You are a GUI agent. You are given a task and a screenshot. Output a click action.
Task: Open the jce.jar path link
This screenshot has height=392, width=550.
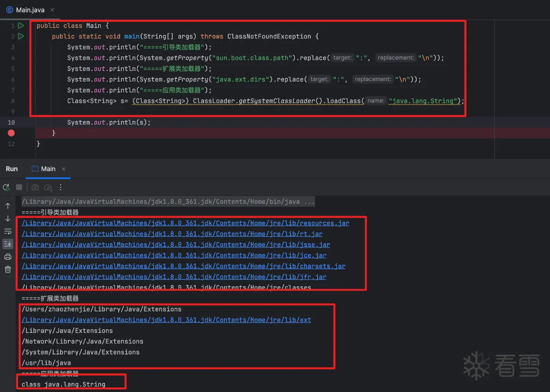(174, 256)
